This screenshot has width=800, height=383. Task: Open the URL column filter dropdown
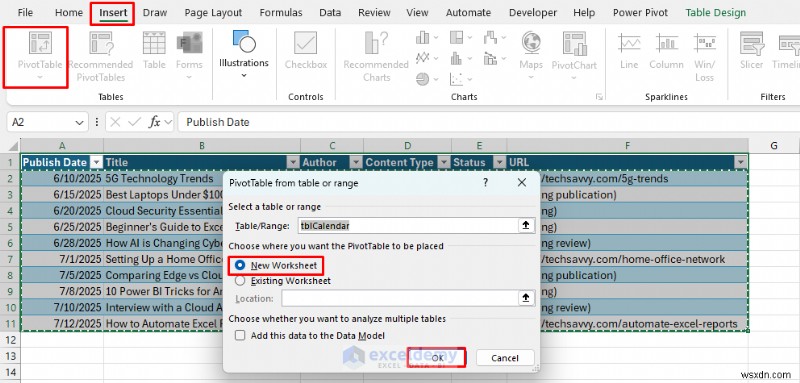click(x=740, y=163)
